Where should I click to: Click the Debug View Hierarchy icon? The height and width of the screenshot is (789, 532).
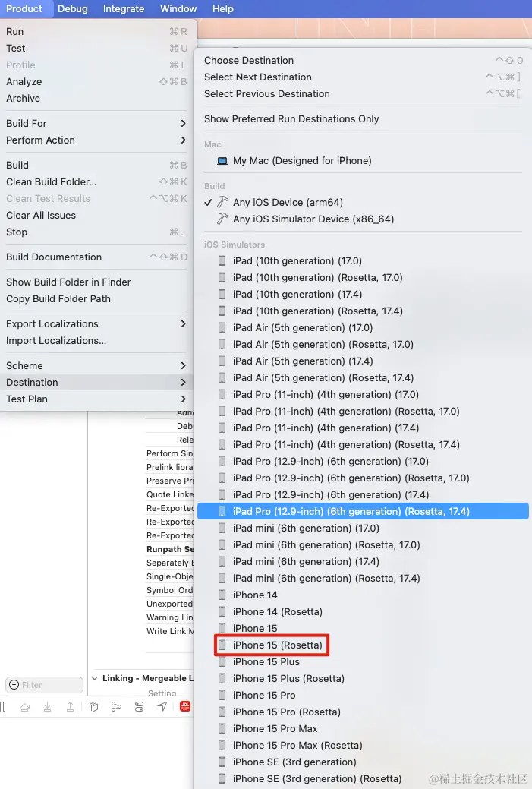(93, 706)
